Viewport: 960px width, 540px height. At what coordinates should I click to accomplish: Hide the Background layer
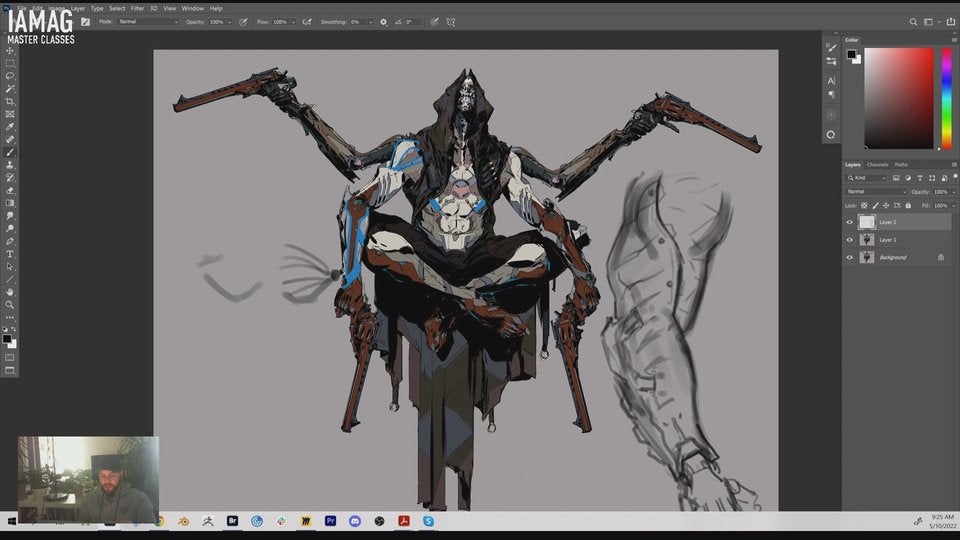pyautogui.click(x=850, y=257)
